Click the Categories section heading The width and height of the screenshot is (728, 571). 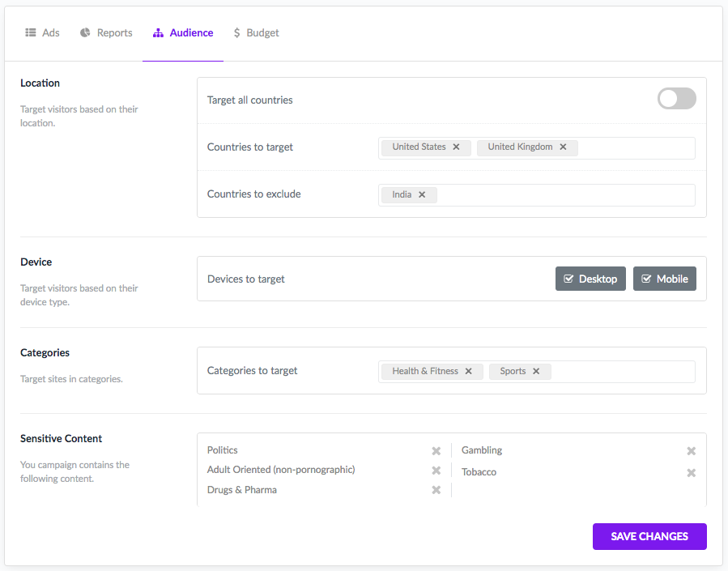(x=45, y=352)
